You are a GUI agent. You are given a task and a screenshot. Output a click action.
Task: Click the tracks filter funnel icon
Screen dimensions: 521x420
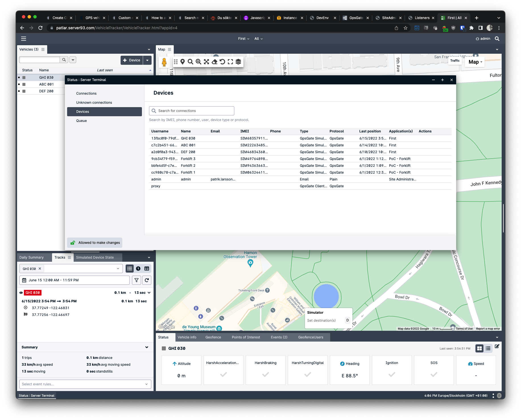click(x=137, y=280)
